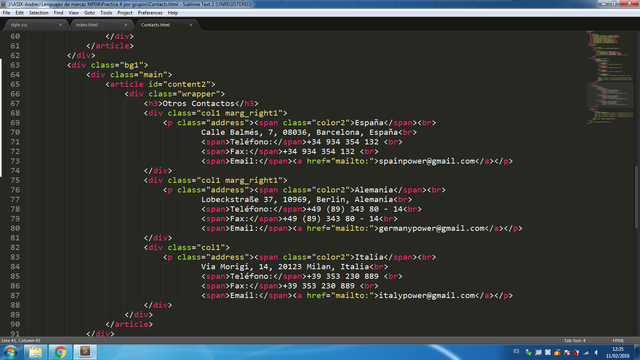Click the closing article tag on line 90
The height and width of the screenshot is (360, 640).
pos(129,324)
